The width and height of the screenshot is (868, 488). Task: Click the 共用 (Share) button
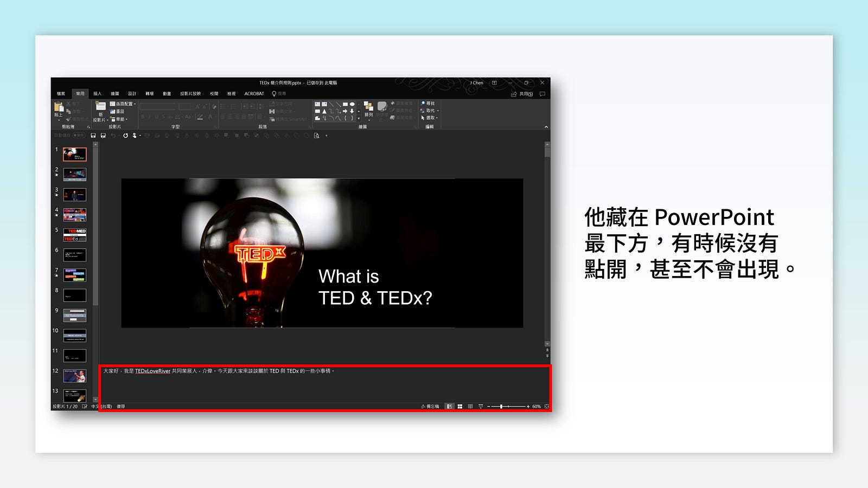[x=522, y=94]
